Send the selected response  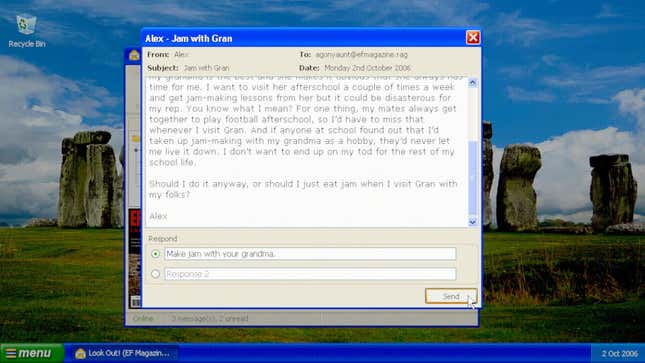(x=451, y=296)
